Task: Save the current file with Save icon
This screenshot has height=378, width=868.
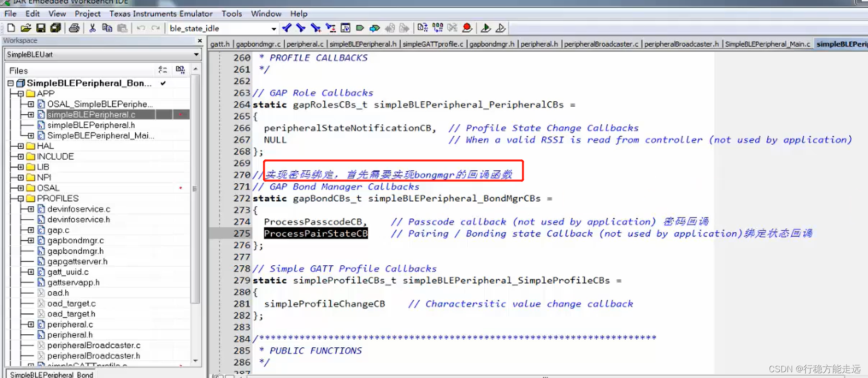Action: 41,28
